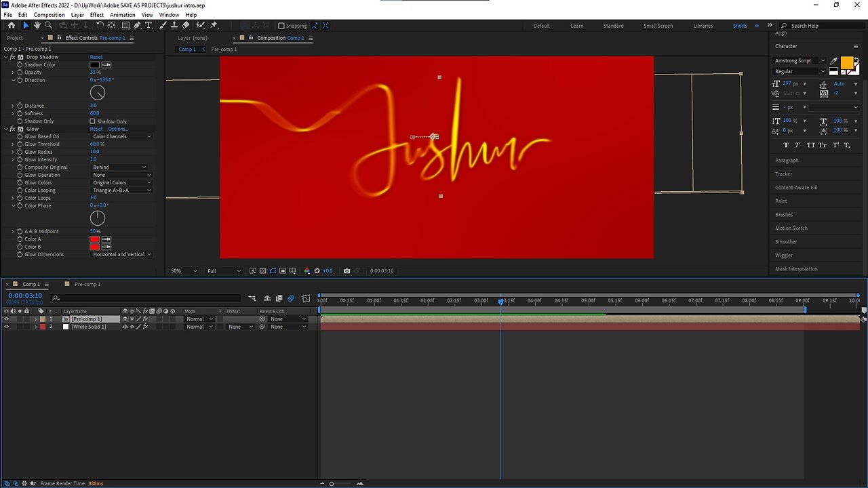Toggle Opacity stopwatch in Drop Shadow
The height and width of the screenshot is (488, 868).
(20, 73)
